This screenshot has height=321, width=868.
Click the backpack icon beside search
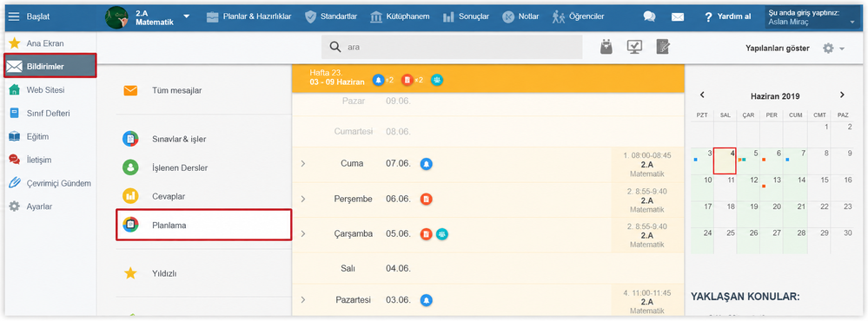(606, 48)
